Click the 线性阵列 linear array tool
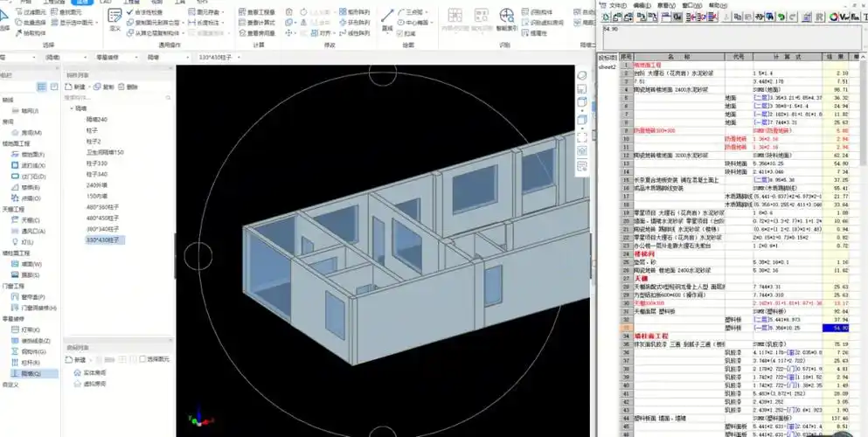Image resolution: width=868 pixels, height=437 pixels. click(x=354, y=33)
